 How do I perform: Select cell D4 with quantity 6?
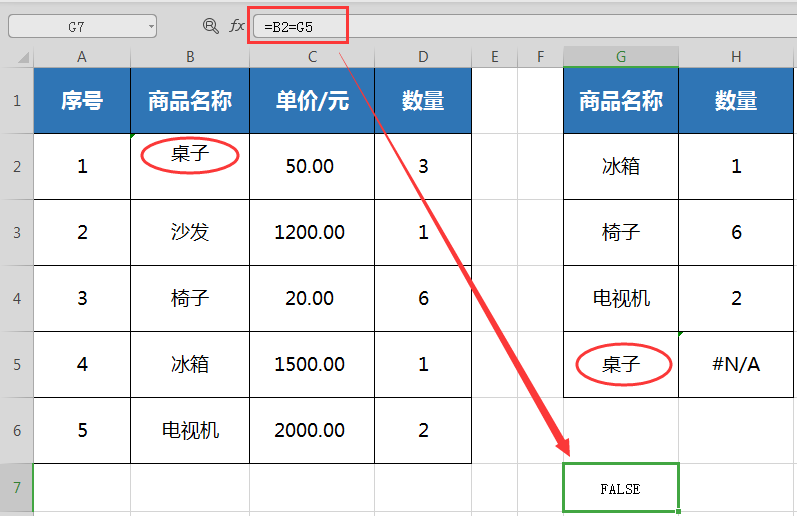pos(423,299)
